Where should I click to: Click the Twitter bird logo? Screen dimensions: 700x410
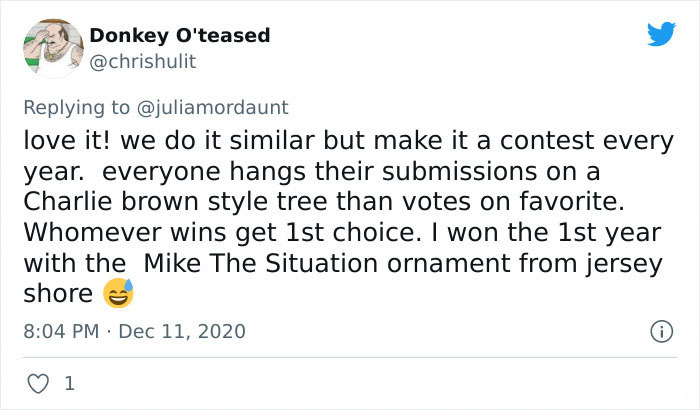point(660,34)
